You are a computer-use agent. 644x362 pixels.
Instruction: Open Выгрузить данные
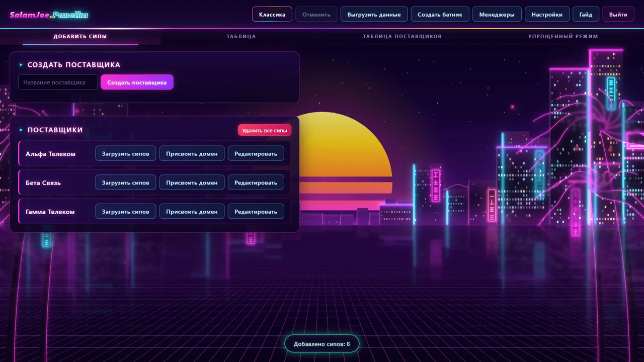(374, 15)
